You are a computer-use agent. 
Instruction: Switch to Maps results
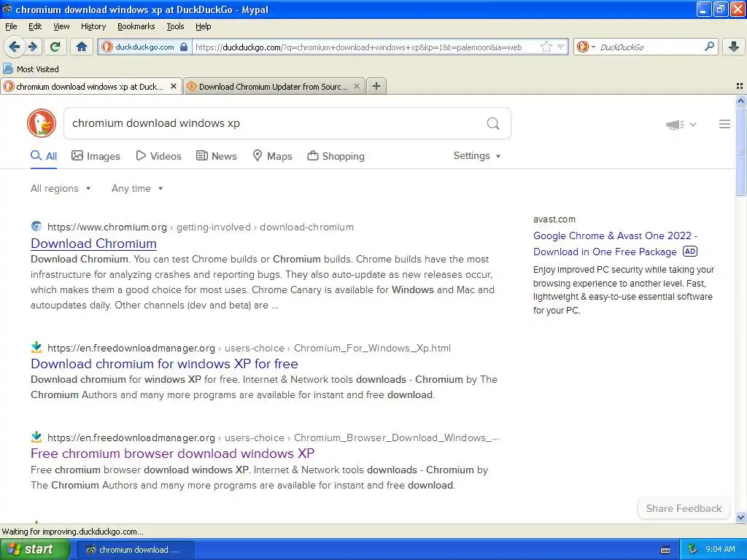(273, 156)
